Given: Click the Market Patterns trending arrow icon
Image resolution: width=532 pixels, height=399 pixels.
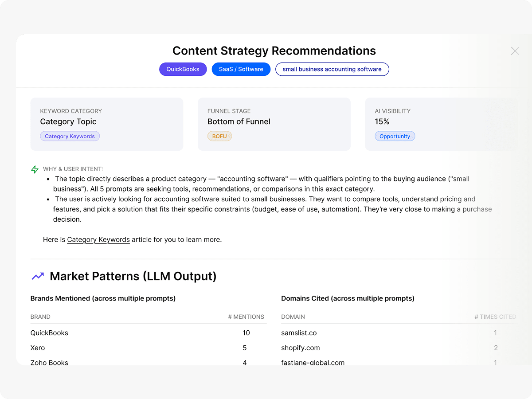Looking at the screenshot, I should point(38,276).
